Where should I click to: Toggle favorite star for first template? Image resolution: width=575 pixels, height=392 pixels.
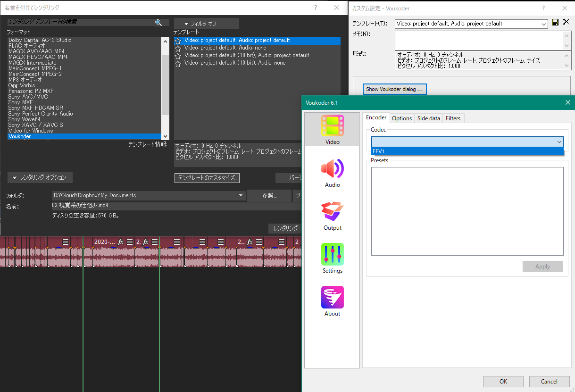(178, 41)
